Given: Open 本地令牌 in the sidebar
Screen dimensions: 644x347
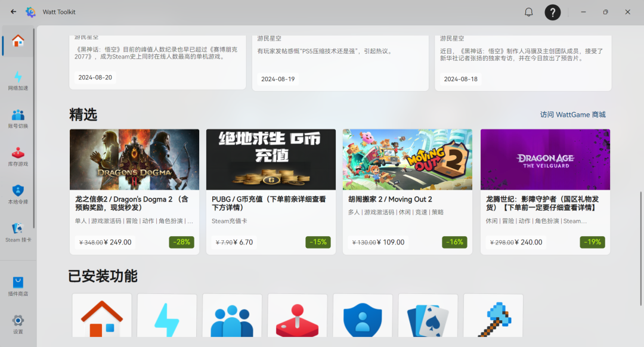Looking at the screenshot, I should [x=18, y=194].
